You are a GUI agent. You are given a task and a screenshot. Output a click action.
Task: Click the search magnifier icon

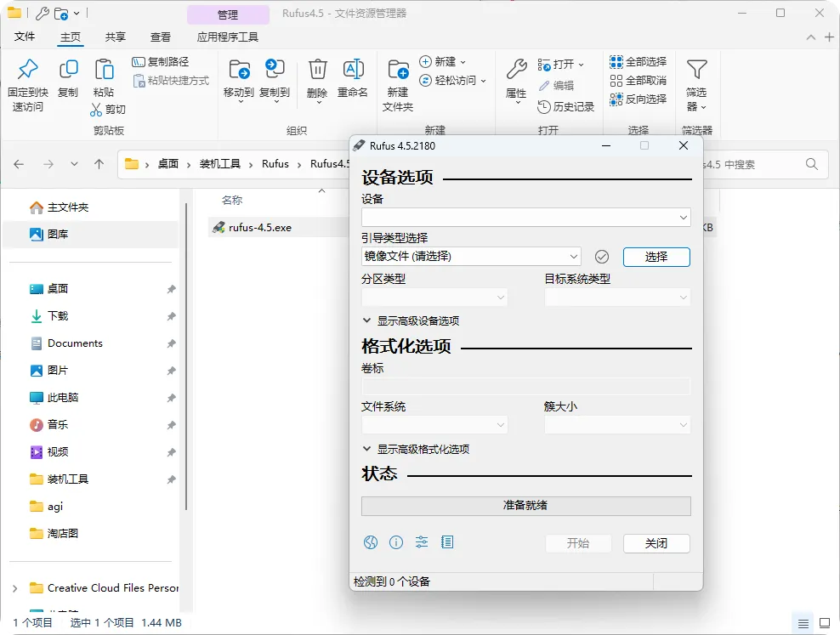(x=812, y=164)
